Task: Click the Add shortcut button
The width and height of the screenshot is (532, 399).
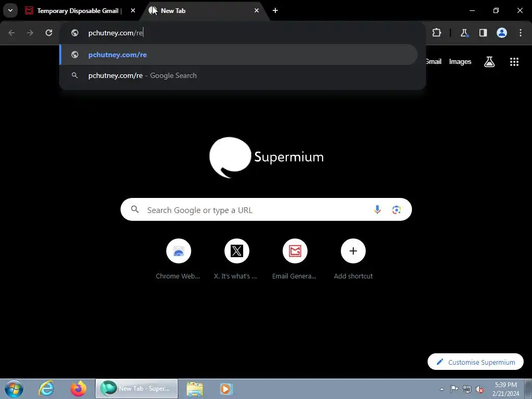Action: click(x=353, y=260)
